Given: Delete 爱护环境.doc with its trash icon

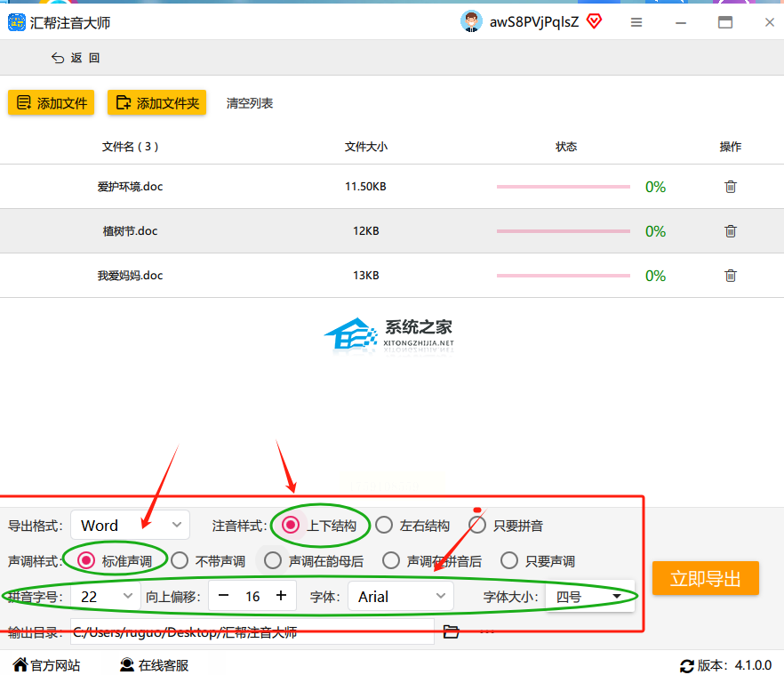Looking at the screenshot, I should click(x=731, y=187).
